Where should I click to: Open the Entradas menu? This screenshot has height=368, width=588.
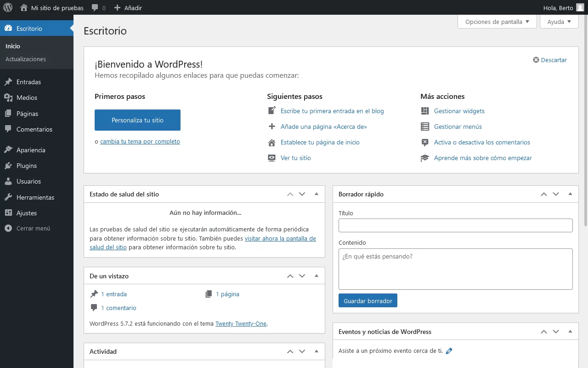click(37, 82)
